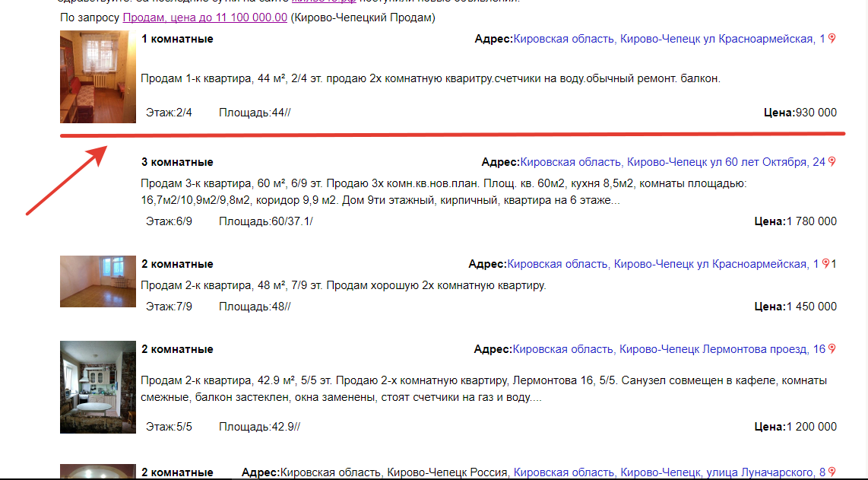Click the 'Этаж:2/4' value
Viewport: 868px width, 480px height.
(x=169, y=113)
